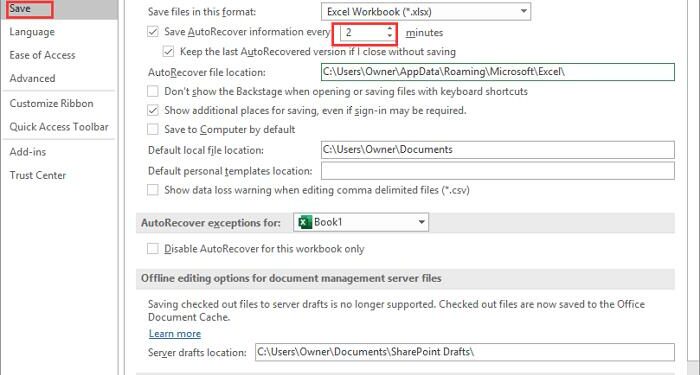Viewport: 700px width, 375px height.
Task: Increase AutoRecover minutes with up arrow
Action: click(x=390, y=29)
